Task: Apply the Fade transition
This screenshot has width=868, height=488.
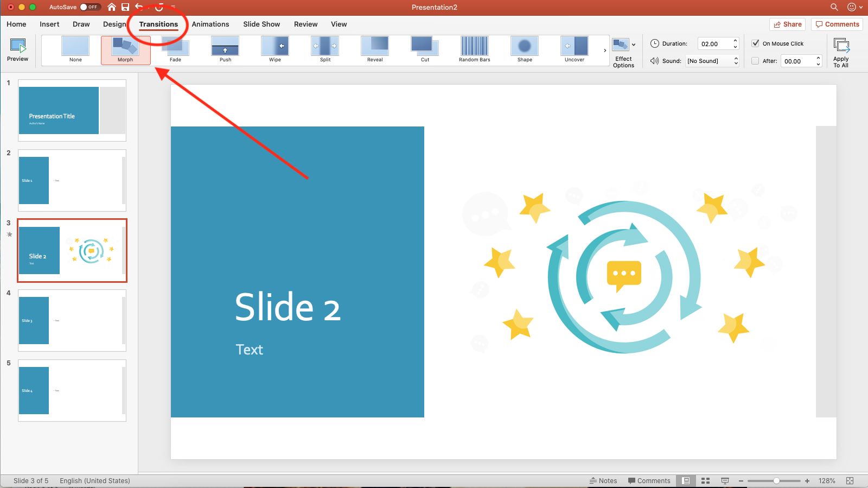Action: coord(175,49)
